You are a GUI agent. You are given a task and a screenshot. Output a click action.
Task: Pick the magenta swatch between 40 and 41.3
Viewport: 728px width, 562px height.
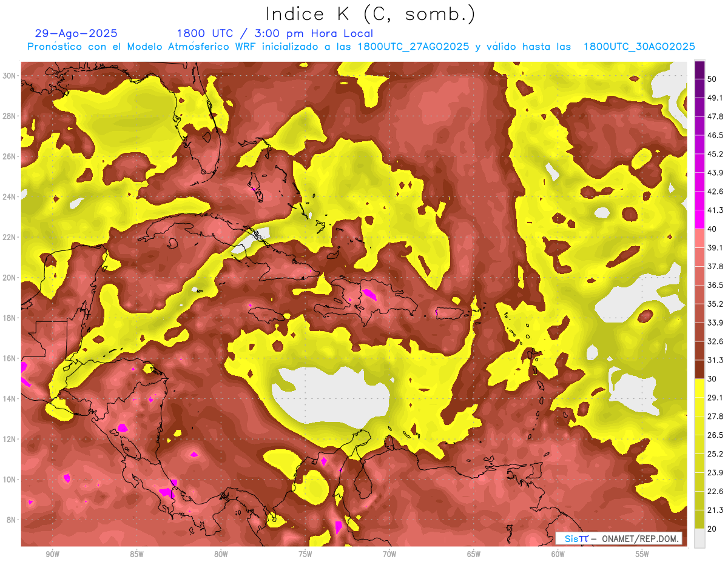tap(699, 219)
